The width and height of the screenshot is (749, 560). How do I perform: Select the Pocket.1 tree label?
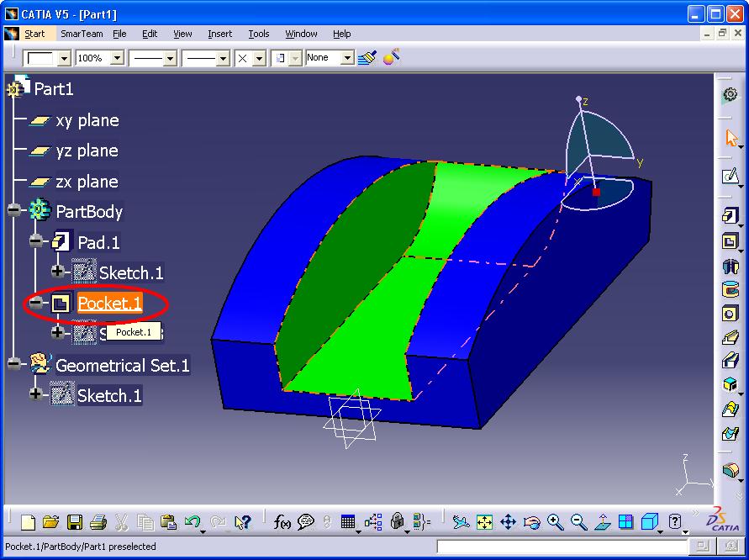110,303
